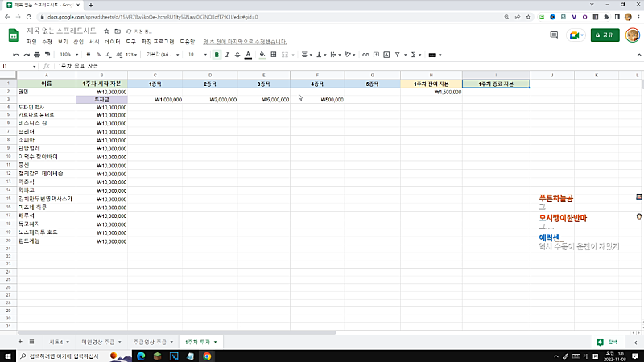Click the insert link icon
Image resolution: width=644 pixels, height=362 pixels.
point(365,55)
